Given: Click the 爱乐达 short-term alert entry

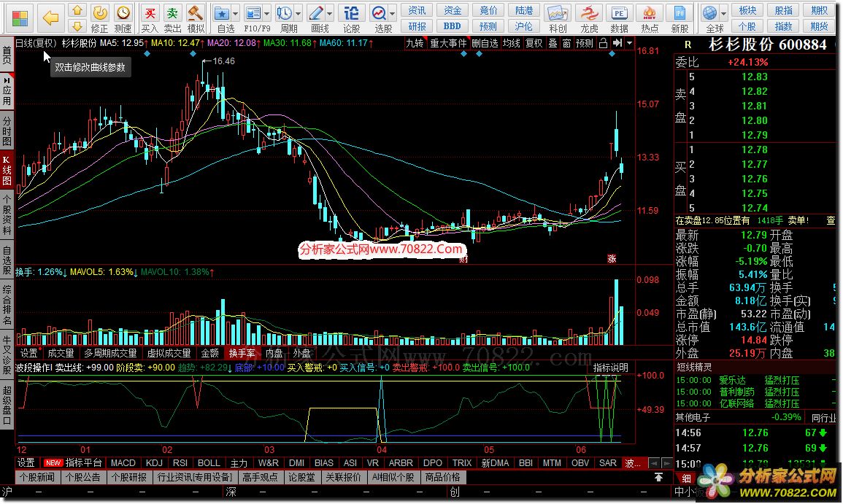Looking at the screenshot, I should tap(732, 381).
